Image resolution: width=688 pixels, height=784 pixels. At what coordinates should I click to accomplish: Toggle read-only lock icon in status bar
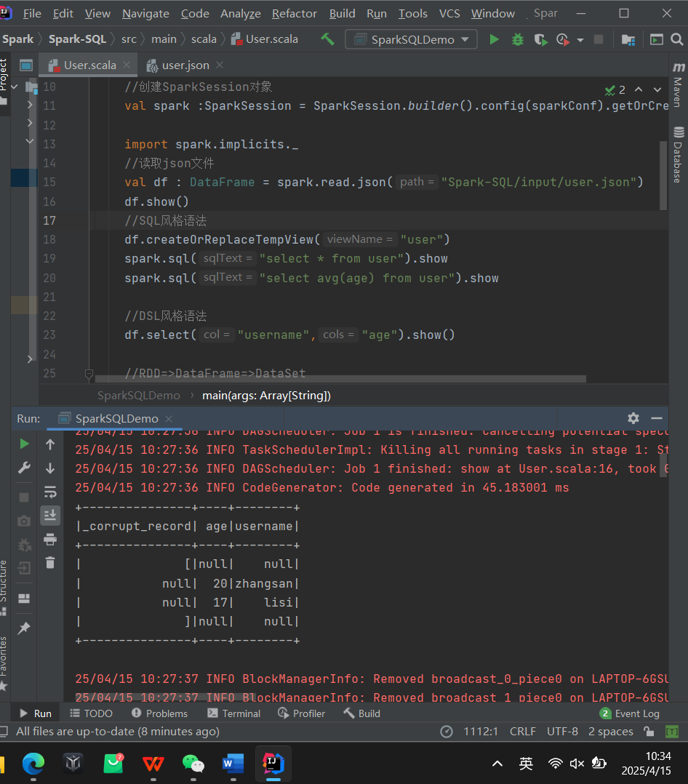click(649, 732)
